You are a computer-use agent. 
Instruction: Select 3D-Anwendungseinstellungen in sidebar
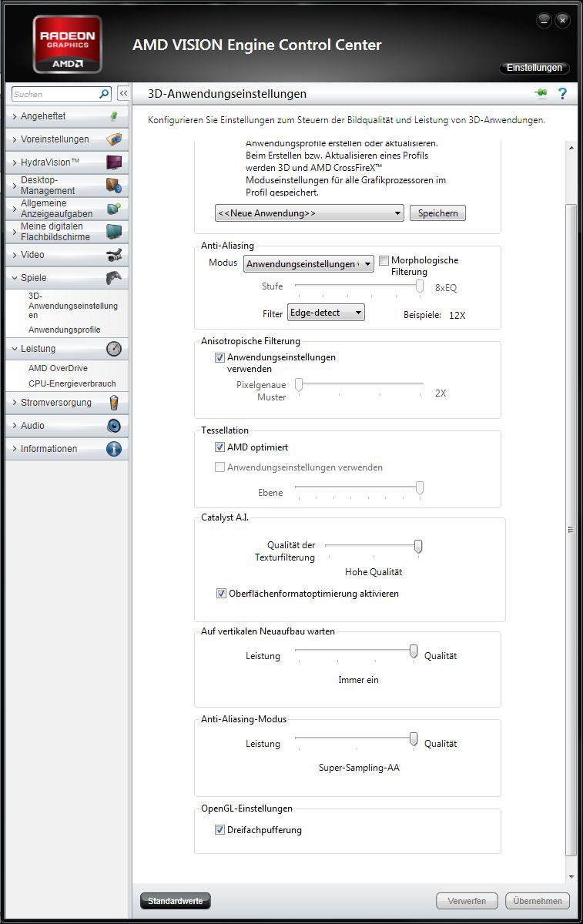point(73,306)
